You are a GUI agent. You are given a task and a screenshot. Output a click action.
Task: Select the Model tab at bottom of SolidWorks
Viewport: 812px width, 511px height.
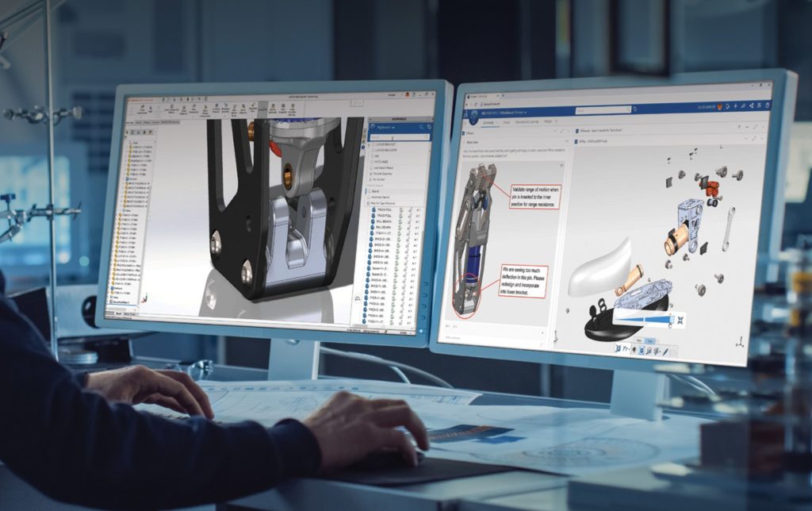pyautogui.click(x=119, y=313)
